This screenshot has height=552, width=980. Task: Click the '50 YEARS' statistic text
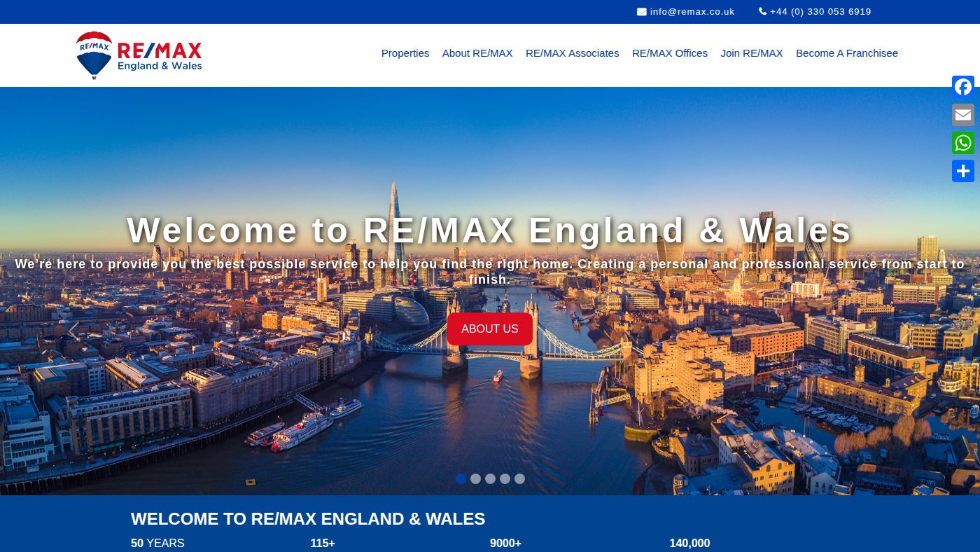point(157,544)
